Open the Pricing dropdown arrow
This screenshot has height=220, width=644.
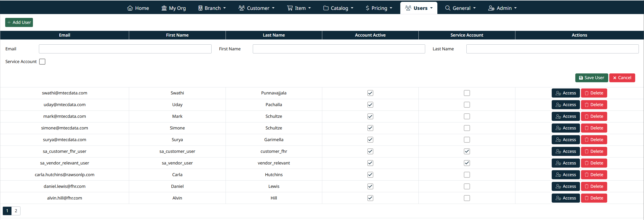coord(391,8)
